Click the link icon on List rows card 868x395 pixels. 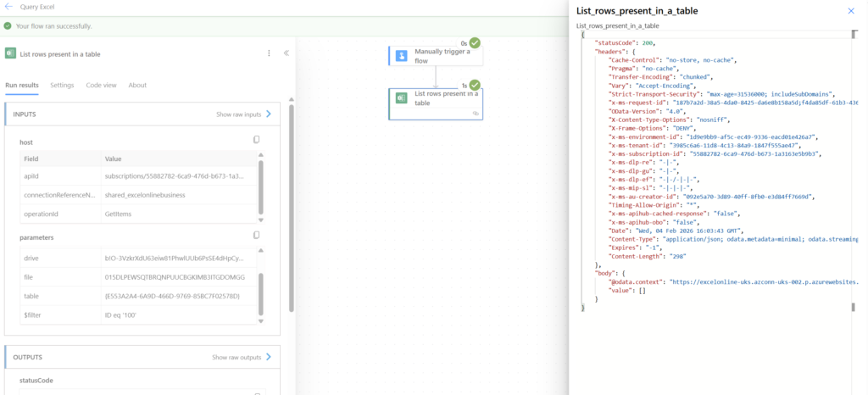(x=475, y=113)
